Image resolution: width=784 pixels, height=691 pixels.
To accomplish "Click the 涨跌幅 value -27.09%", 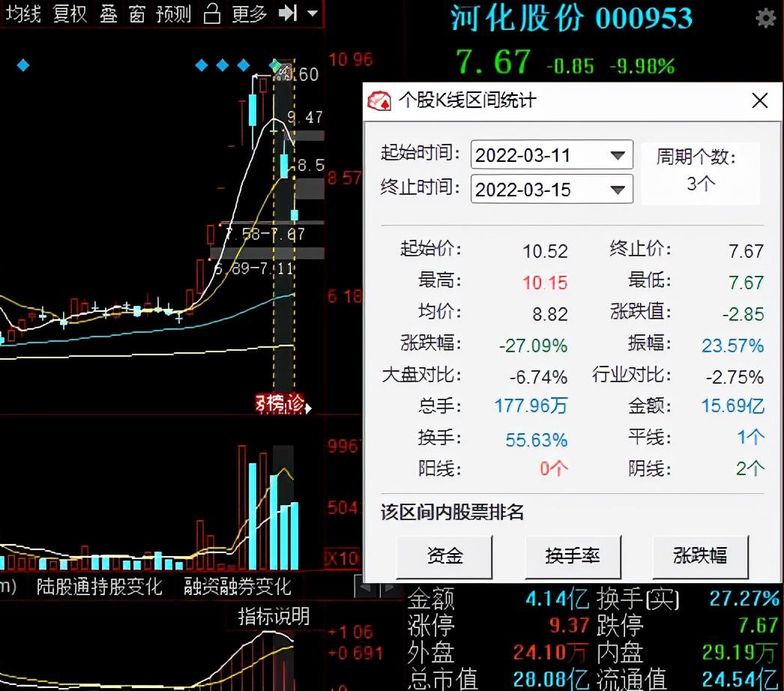I will click(533, 345).
